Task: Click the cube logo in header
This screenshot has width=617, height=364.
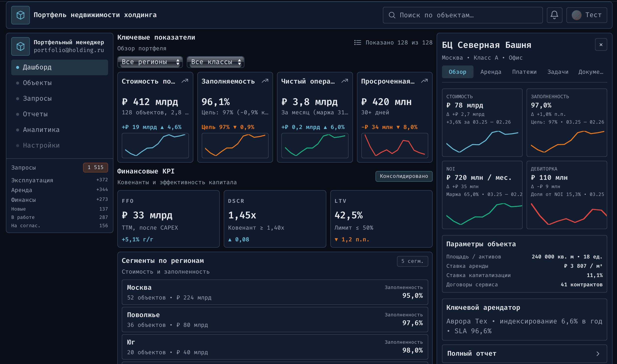Action: pyautogui.click(x=20, y=15)
